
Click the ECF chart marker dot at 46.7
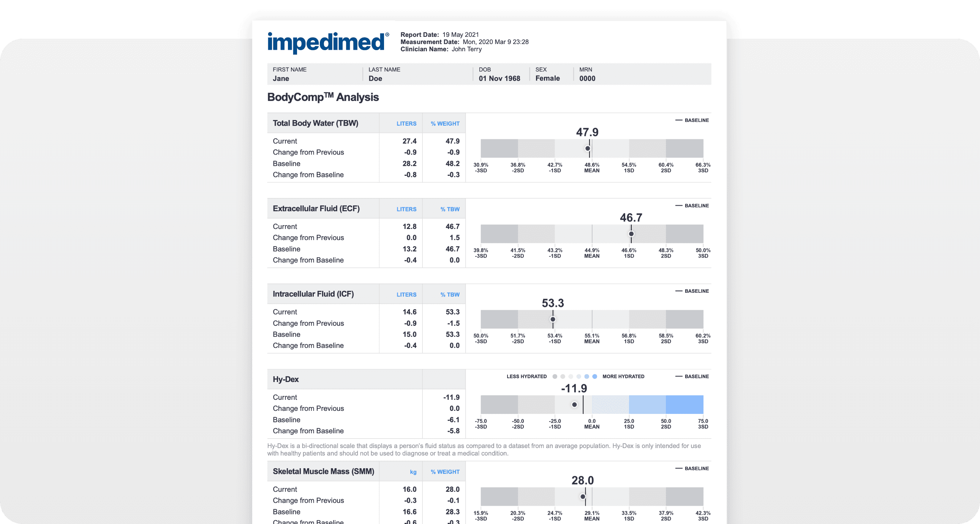tap(631, 234)
